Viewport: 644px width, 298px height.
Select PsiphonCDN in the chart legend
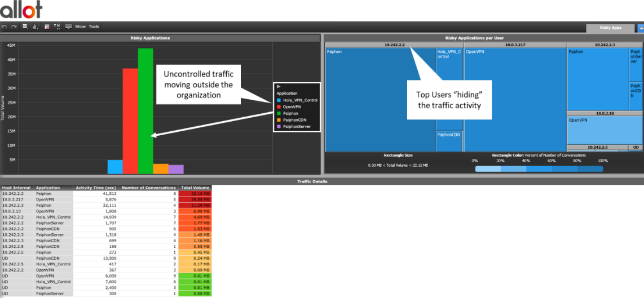[295, 120]
